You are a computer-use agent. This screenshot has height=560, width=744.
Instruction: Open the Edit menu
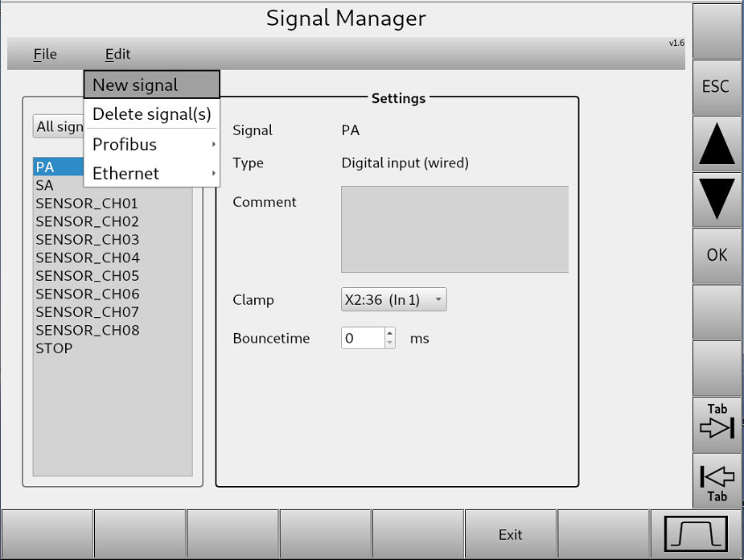click(117, 54)
